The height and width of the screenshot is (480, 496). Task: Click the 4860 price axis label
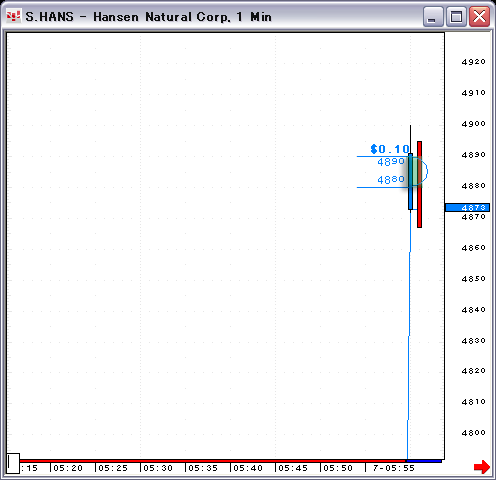point(473,248)
